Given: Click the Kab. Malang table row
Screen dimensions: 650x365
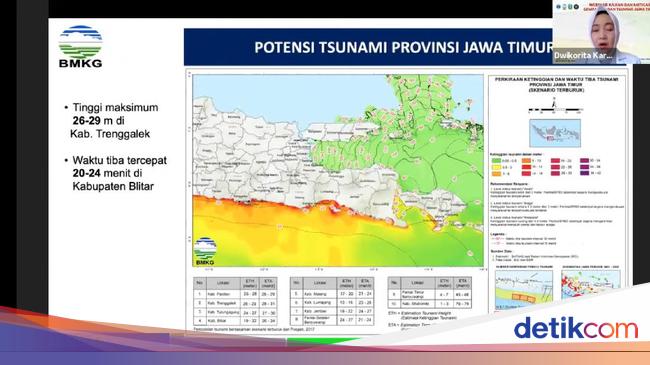Looking at the screenshot, I should 332,294.
